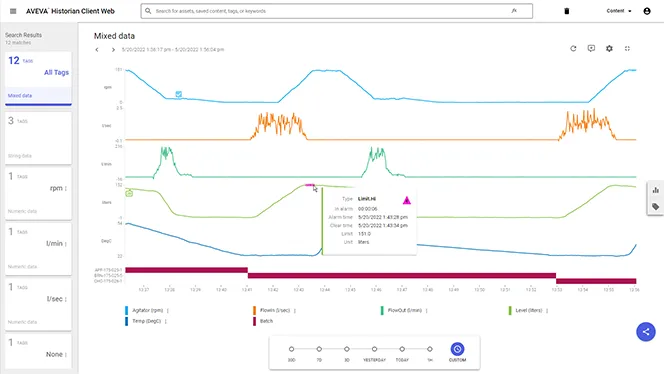Open the chart comment annotation icon
Image resolution: width=664 pixels, height=374 pixels.
tap(591, 49)
